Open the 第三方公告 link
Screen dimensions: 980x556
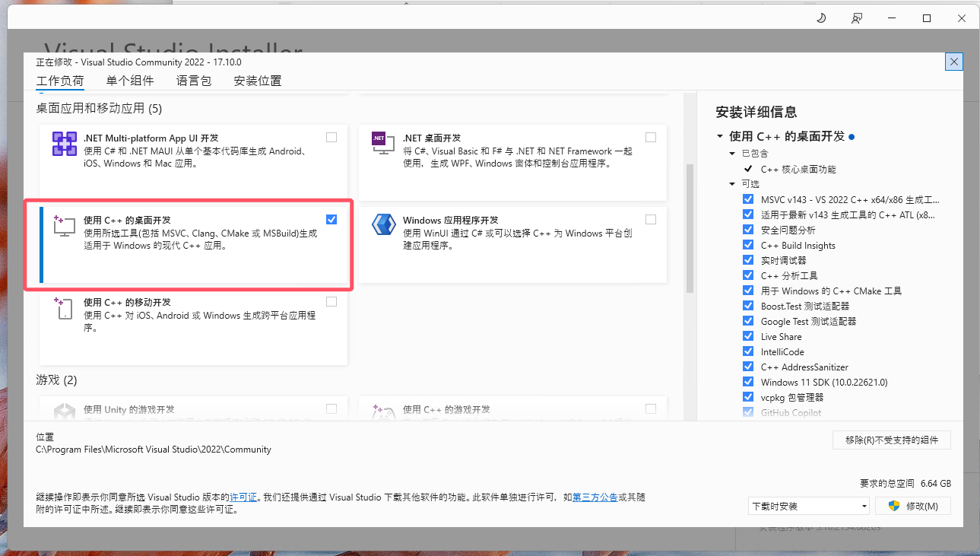click(x=595, y=497)
